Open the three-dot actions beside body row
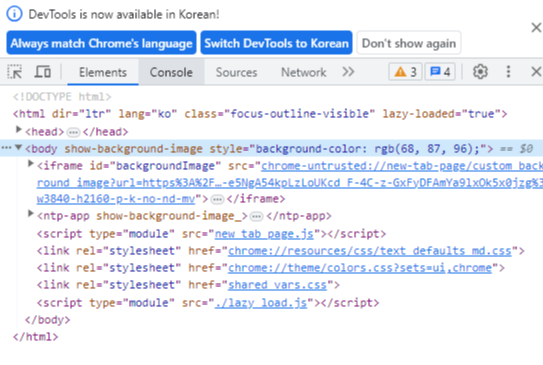Screen dimensions: 543x365 (6, 148)
